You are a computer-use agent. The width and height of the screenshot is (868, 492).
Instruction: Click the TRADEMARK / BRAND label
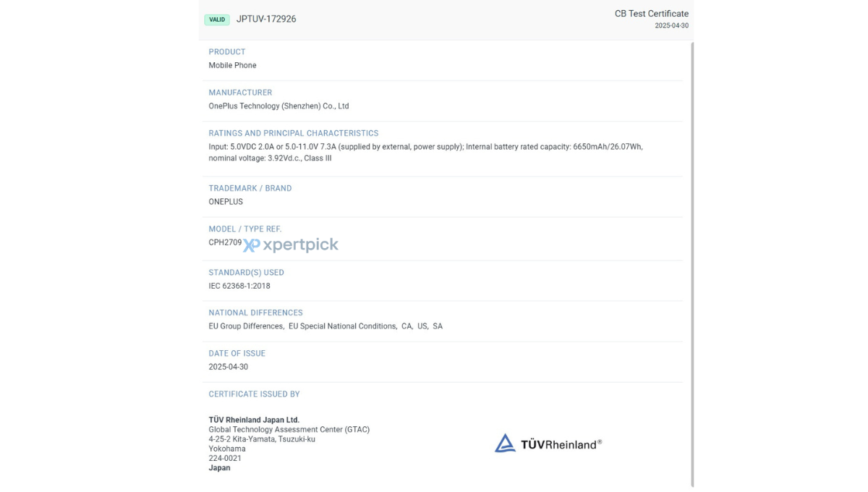(250, 188)
